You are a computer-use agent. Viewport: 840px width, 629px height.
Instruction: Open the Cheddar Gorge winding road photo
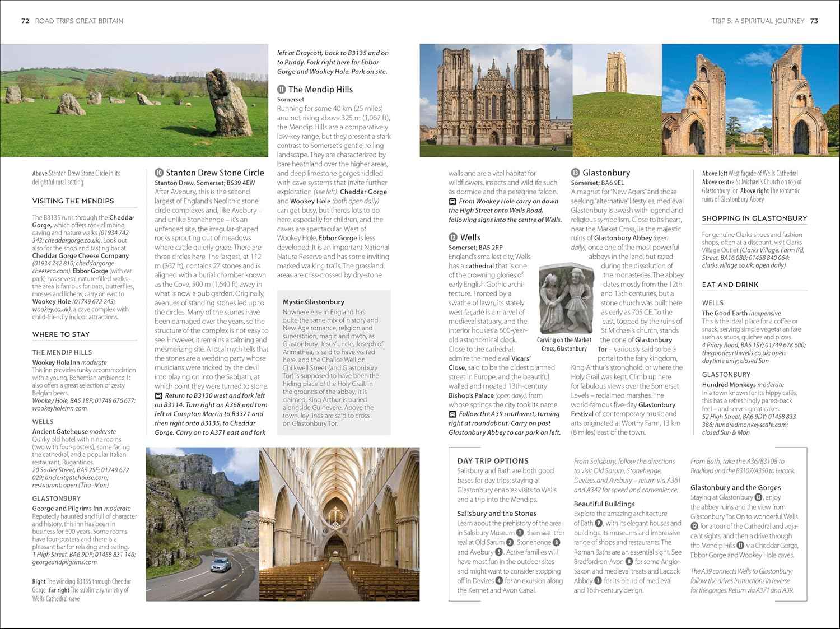pyautogui.click(x=202, y=524)
